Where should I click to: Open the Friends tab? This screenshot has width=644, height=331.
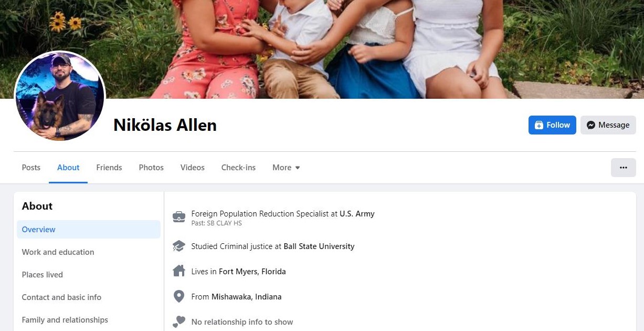[x=109, y=168]
